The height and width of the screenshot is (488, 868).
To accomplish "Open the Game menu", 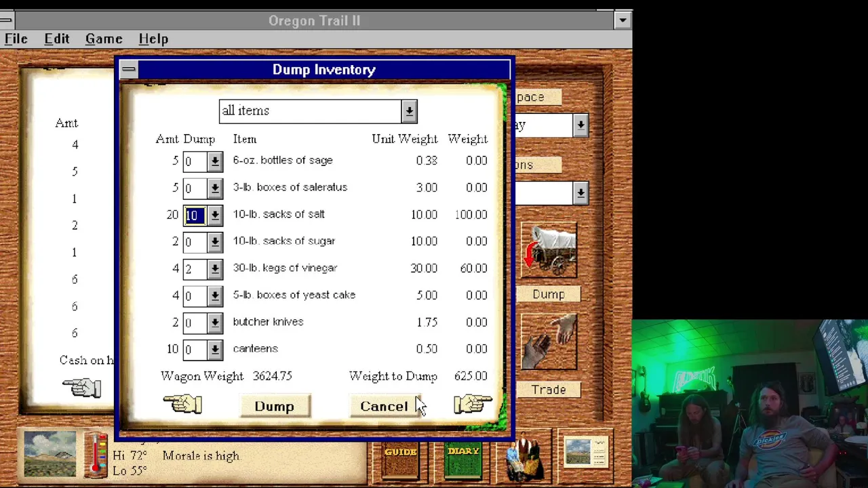I will click(104, 39).
